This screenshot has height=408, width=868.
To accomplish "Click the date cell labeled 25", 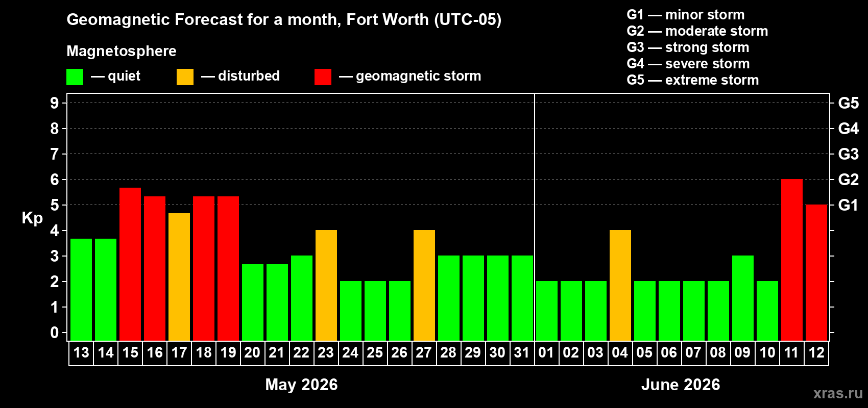I will point(375,353).
